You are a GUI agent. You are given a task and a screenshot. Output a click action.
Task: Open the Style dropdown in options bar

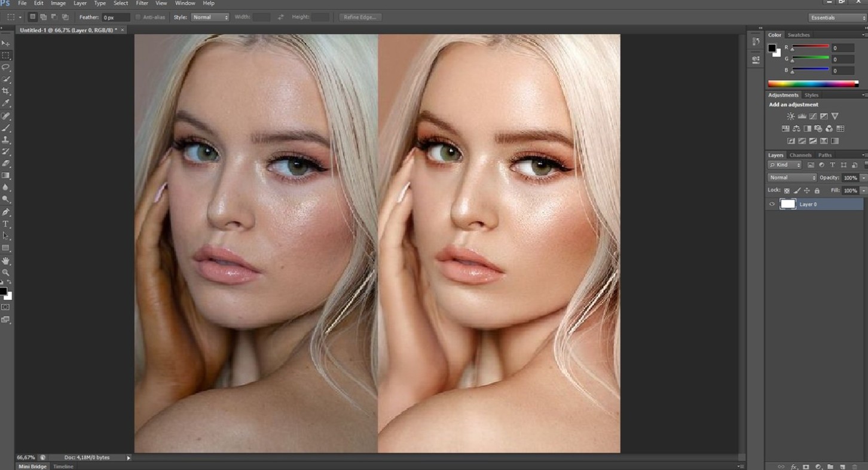tap(210, 17)
